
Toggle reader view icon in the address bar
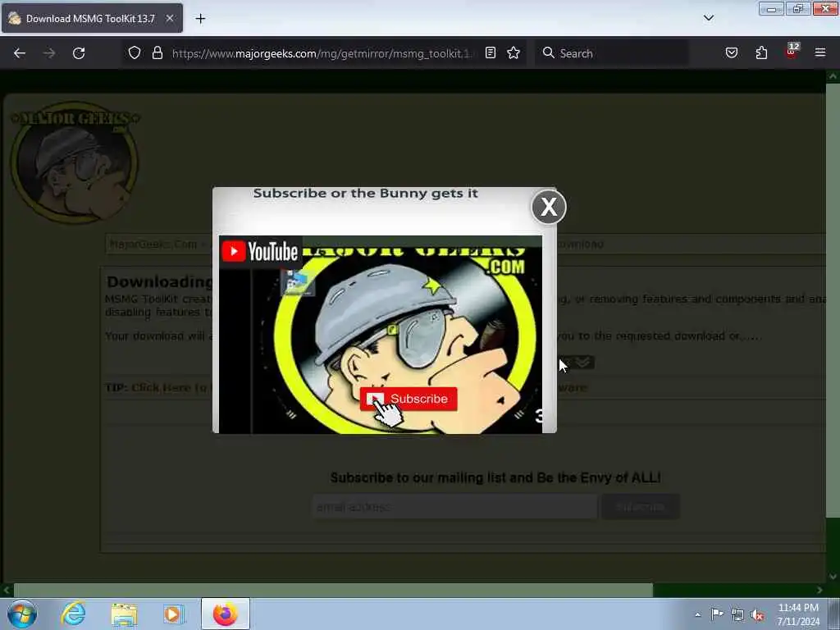click(x=491, y=53)
